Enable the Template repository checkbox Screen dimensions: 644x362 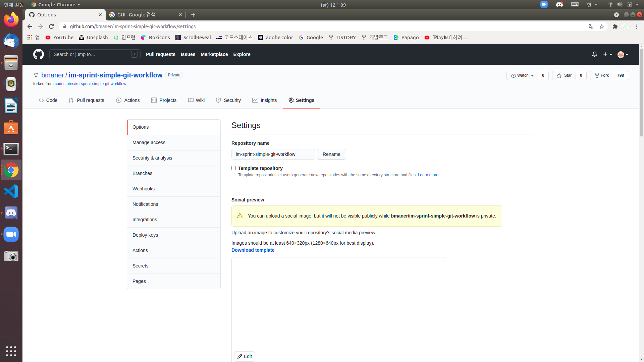point(234,168)
